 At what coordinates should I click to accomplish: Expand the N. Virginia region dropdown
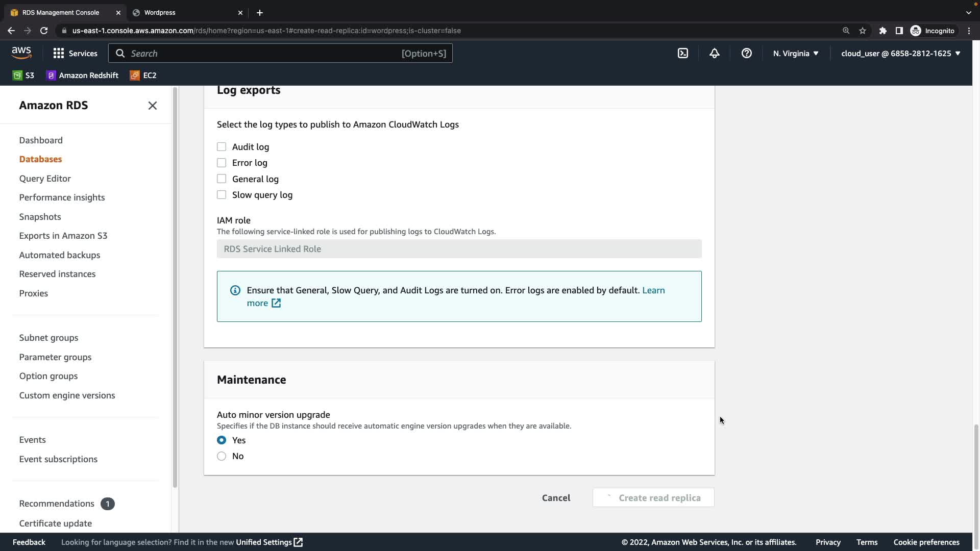pyautogui.click(x=795, y=53)
